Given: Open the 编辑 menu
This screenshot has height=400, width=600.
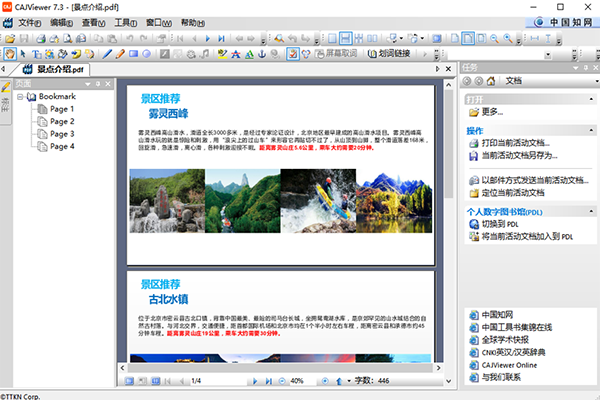Looking at the screenshot, I should point(61,23).
